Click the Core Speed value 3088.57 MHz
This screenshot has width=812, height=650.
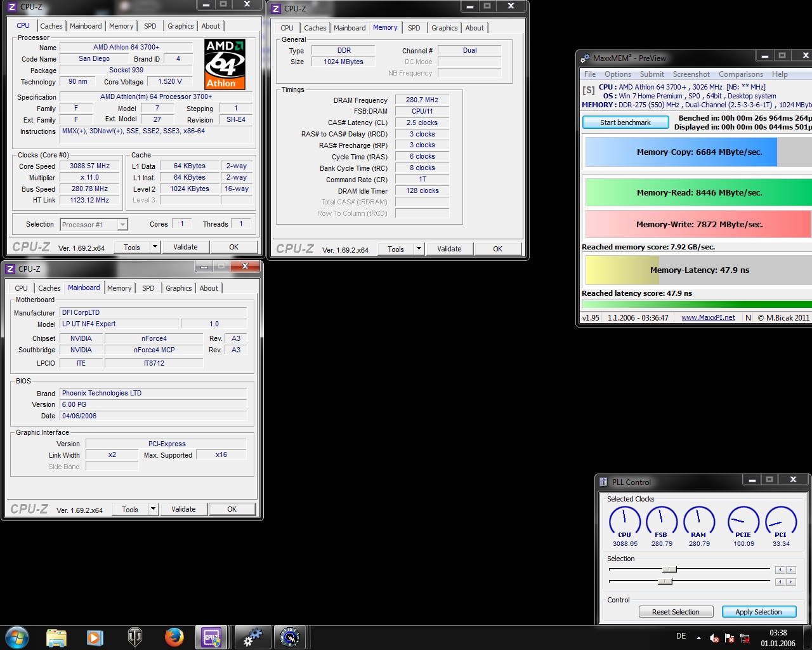[89, 166]
